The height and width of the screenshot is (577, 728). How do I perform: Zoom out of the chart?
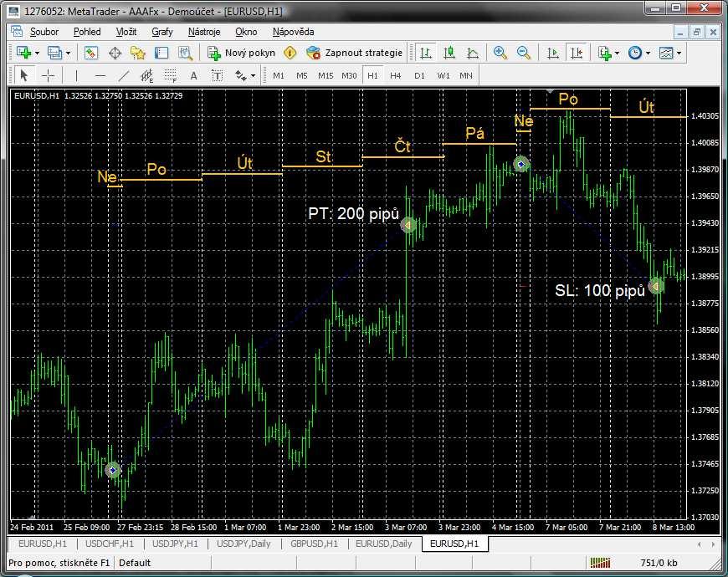[x=524, y=53]
